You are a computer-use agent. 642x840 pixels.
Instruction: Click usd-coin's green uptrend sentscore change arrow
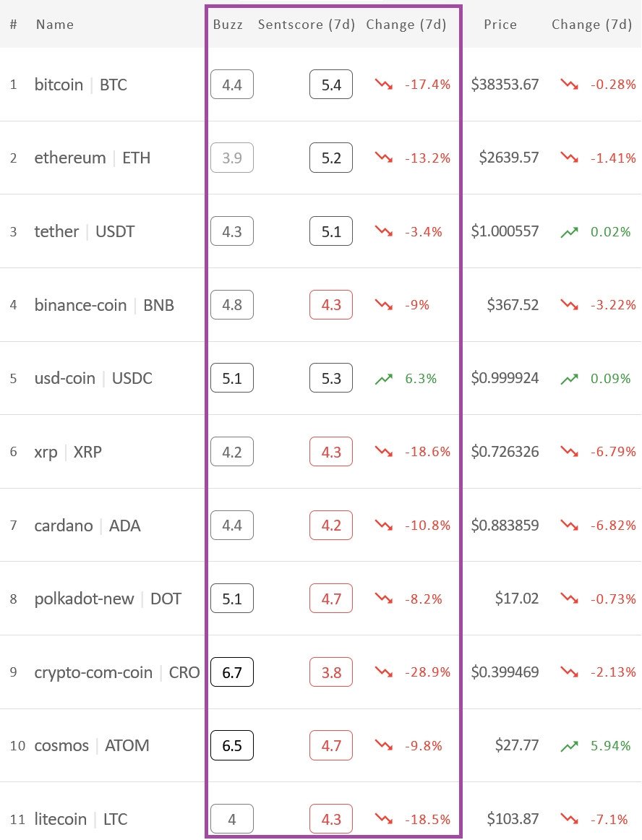point(384,379)
